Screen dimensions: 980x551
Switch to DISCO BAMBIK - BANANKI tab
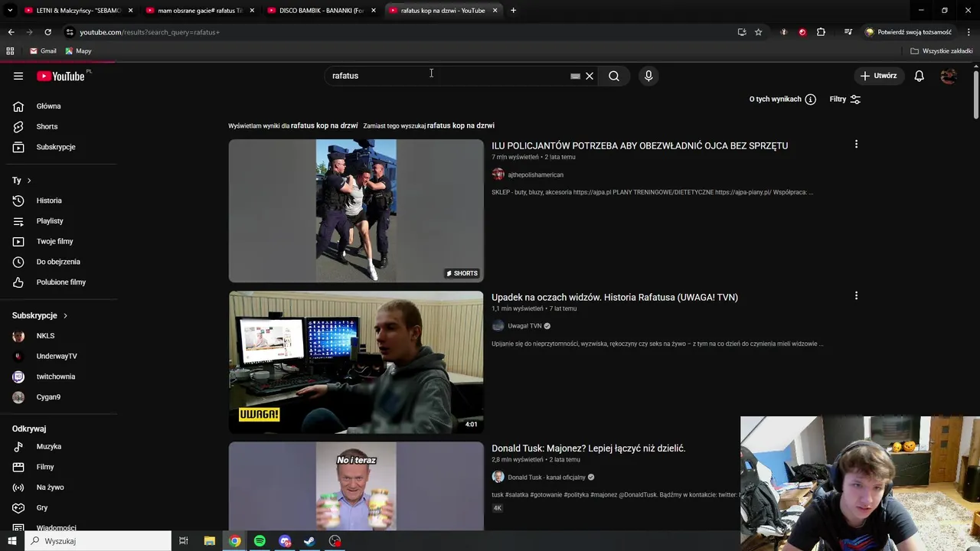click(321, 11)
